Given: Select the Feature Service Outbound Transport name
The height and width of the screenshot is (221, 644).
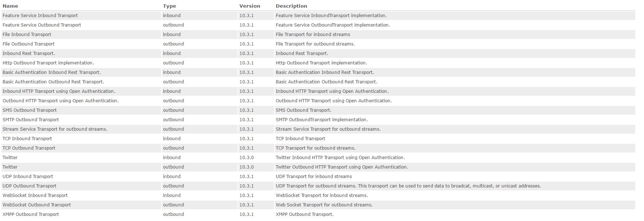Looking at the screenshot, I should point(42,25).
